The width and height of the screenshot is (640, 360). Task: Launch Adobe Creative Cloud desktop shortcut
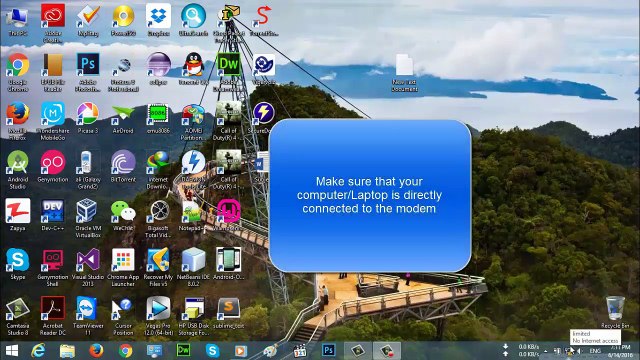click(53, 24)
